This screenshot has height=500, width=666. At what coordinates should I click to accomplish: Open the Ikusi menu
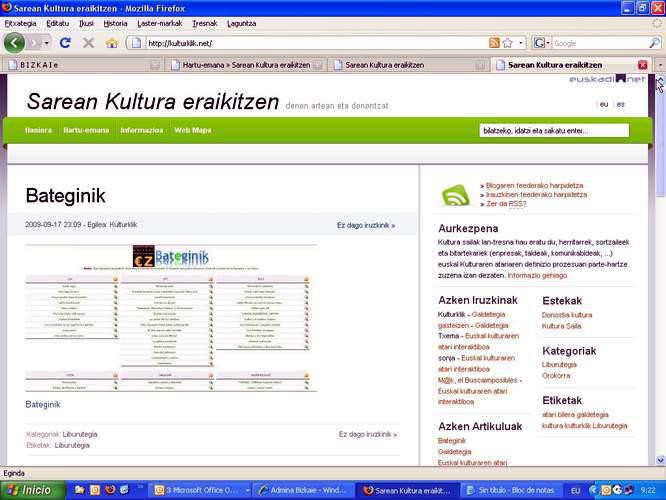coord(86,24)
